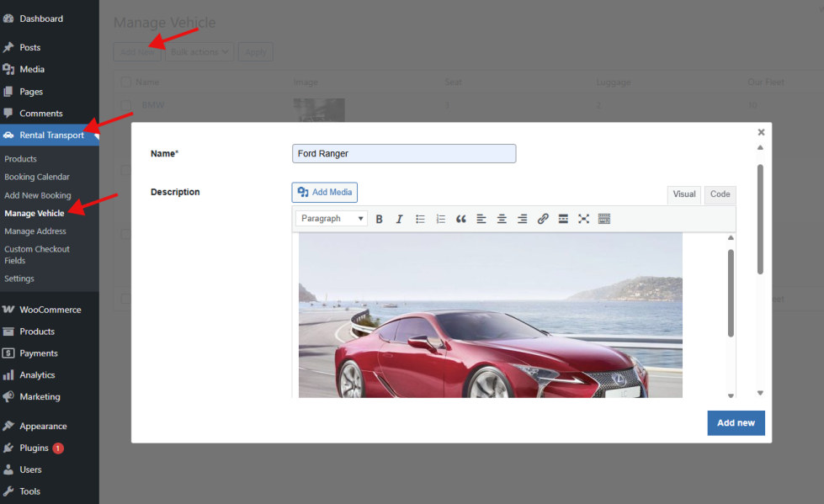Close the add vehicle dialog

[x=761, y=132]
